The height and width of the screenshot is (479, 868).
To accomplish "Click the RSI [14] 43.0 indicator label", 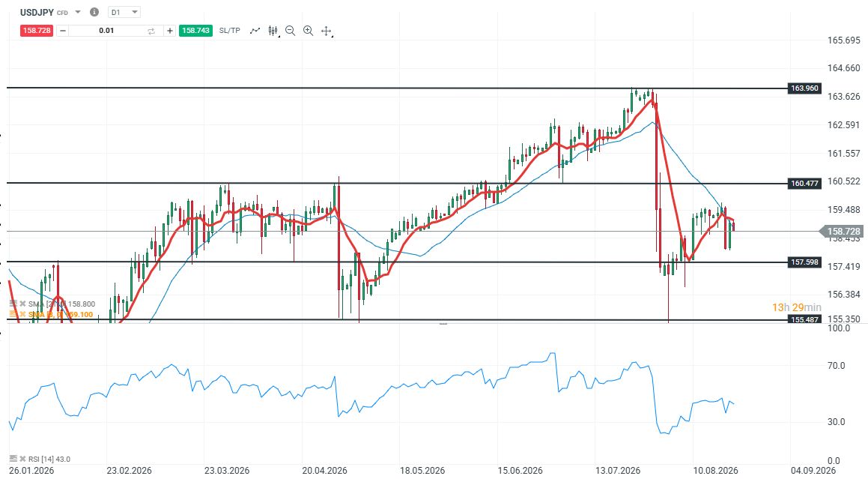I will (49, 459).
